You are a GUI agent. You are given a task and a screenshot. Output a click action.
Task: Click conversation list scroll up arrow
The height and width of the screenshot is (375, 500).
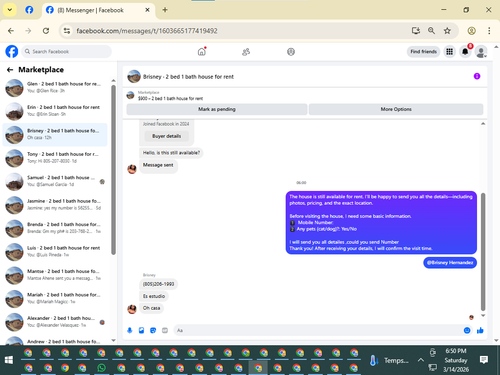pyautogui.click(x=113, y=81)
